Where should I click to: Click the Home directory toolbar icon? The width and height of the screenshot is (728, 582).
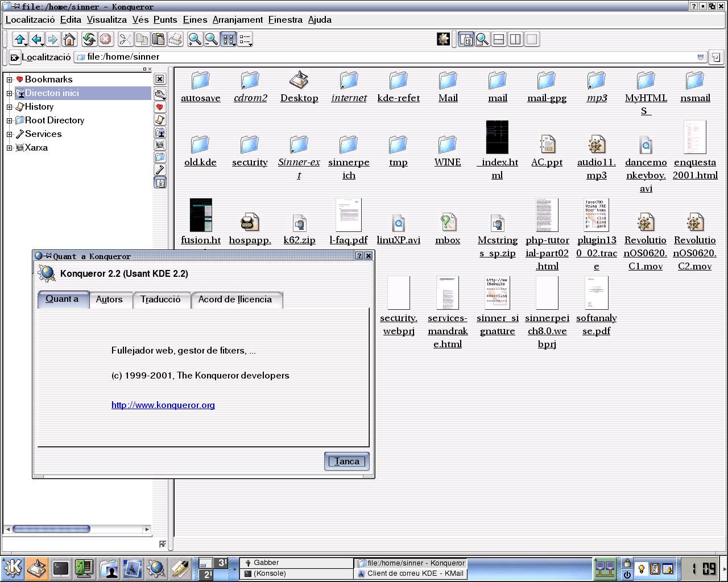point(69,39)
